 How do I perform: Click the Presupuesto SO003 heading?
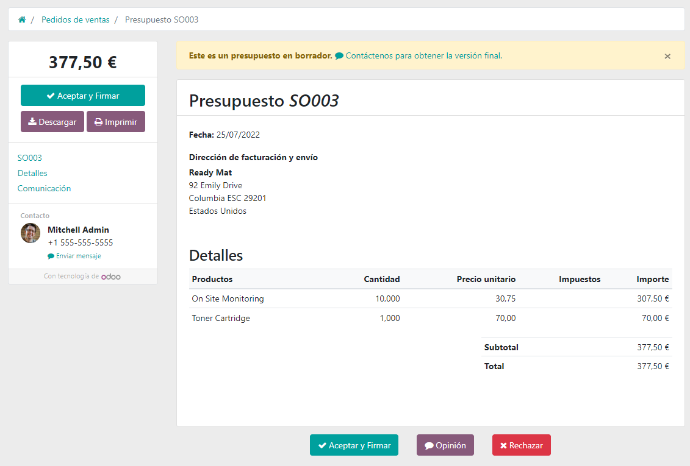264,101
